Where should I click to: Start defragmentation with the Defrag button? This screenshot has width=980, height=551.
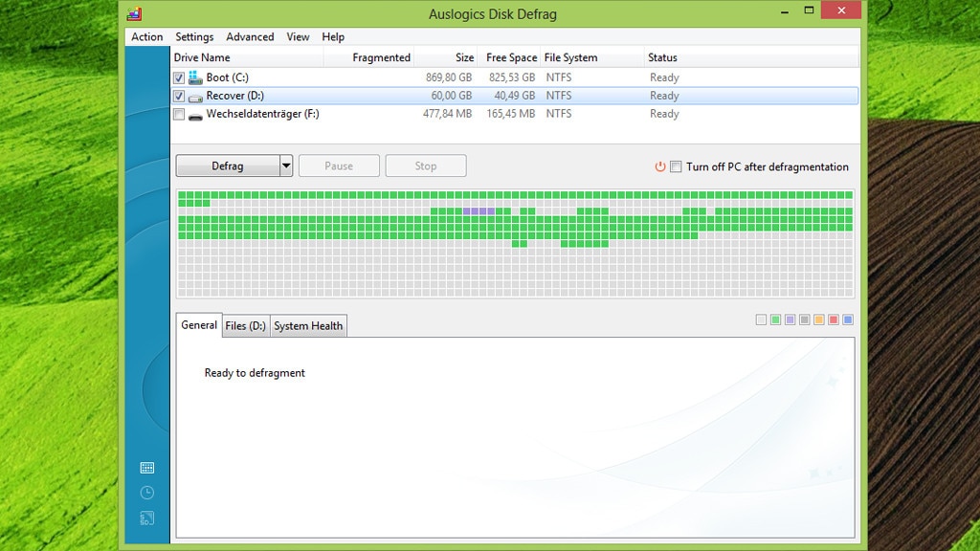pos(228,165)
